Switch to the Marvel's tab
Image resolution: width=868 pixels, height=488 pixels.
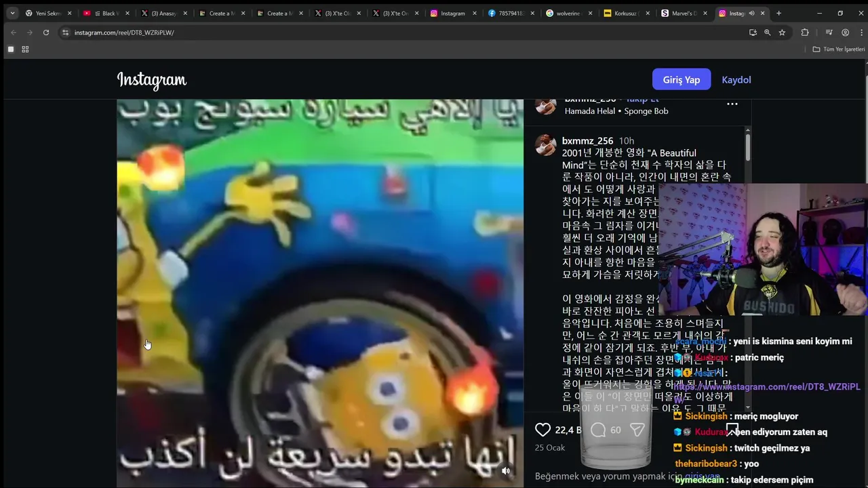(683, 13)
